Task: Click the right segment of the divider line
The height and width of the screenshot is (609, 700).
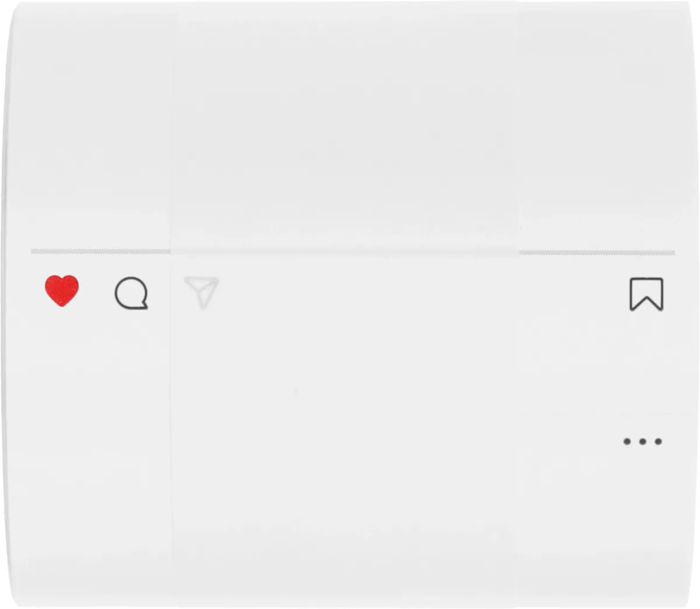Action: 597,253
